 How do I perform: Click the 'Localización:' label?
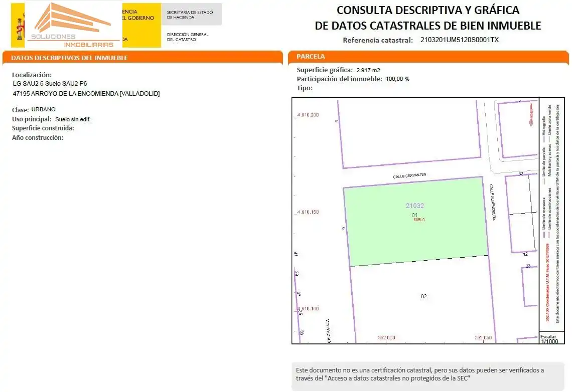click(32, 75)
